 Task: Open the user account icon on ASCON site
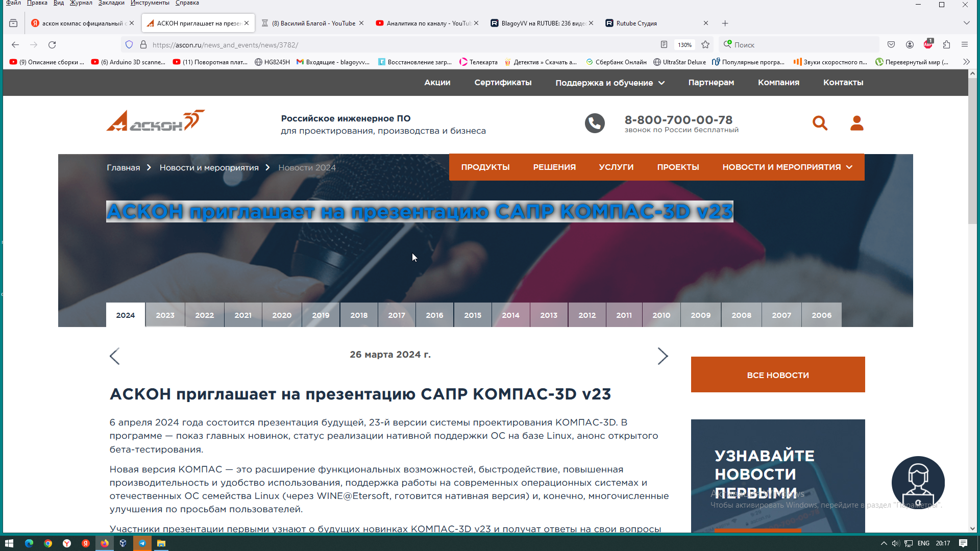tap(856, 123)
